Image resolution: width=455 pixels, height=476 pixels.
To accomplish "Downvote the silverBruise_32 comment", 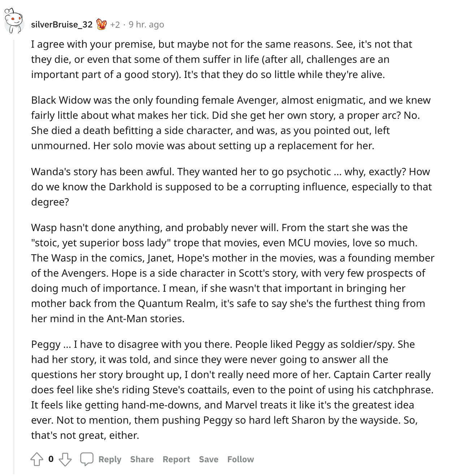I will [x=65, y=459].
